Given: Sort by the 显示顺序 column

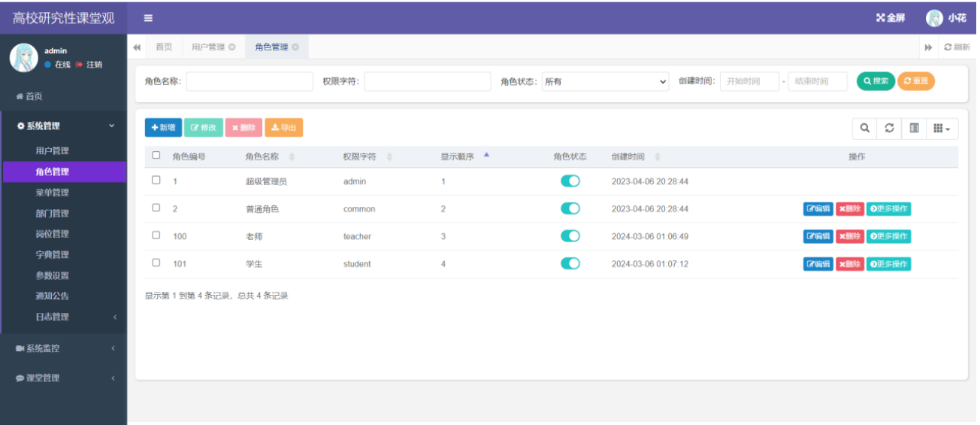Looking at the screenshot, I should click(x=466, y=156).
